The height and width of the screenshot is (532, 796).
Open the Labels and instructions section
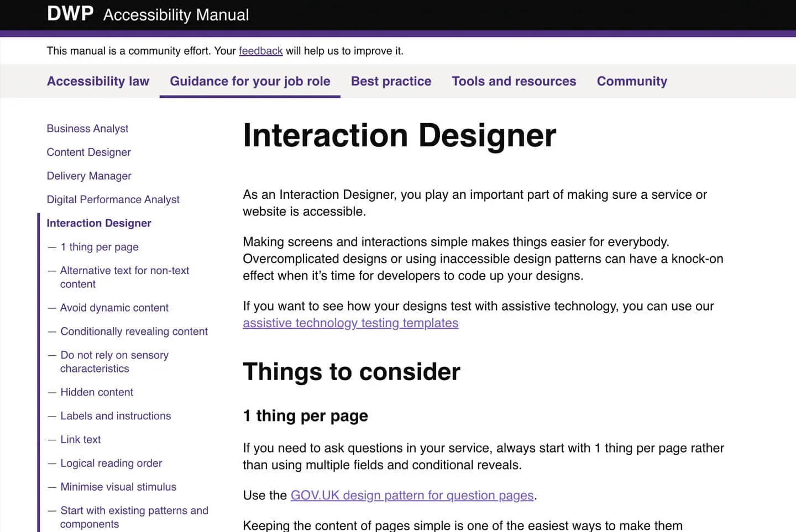coord(116,416)
